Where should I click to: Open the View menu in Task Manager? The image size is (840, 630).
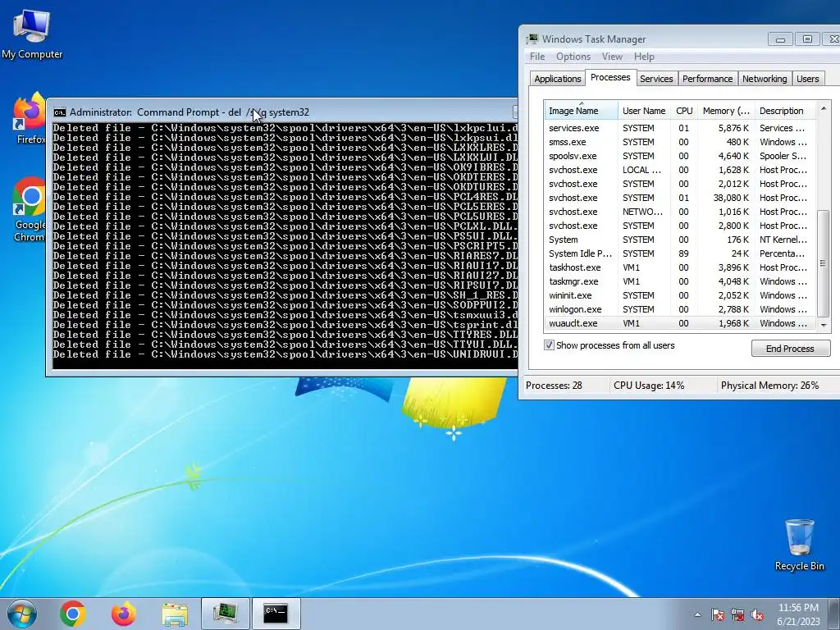tap(612, 57)
